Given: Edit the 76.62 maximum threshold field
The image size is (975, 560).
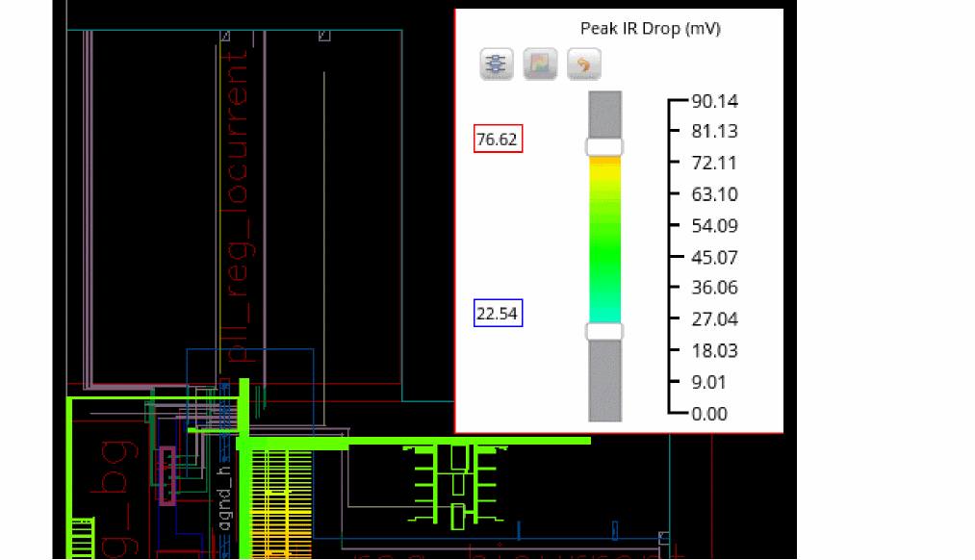Looking at the screenshot, I should [497, 140].
